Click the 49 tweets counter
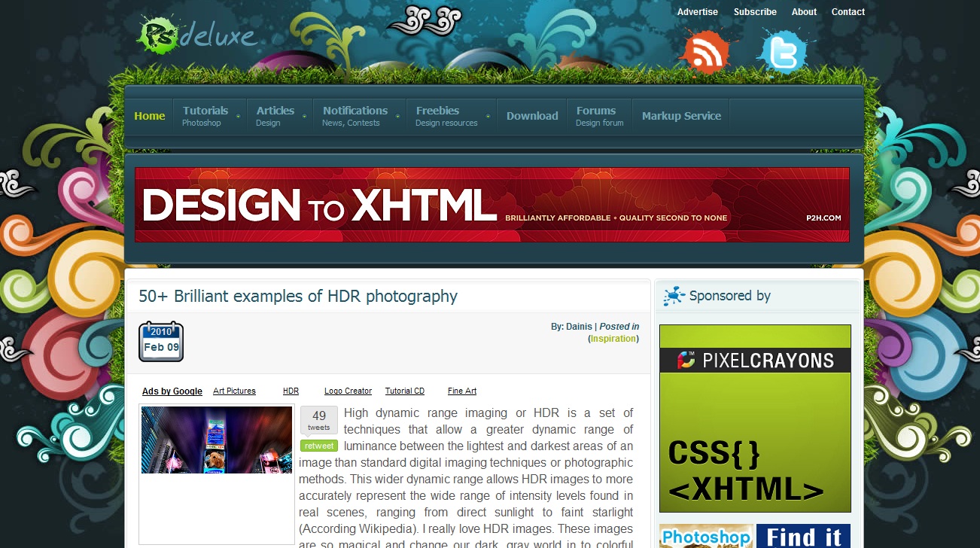The width and height of the screenshot is (980, 548). pos(319,421)
